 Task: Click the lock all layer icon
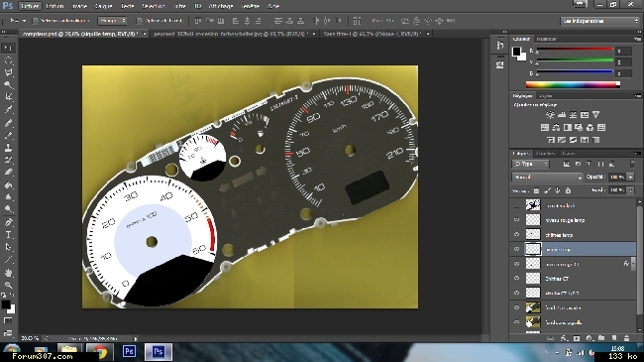568,190
